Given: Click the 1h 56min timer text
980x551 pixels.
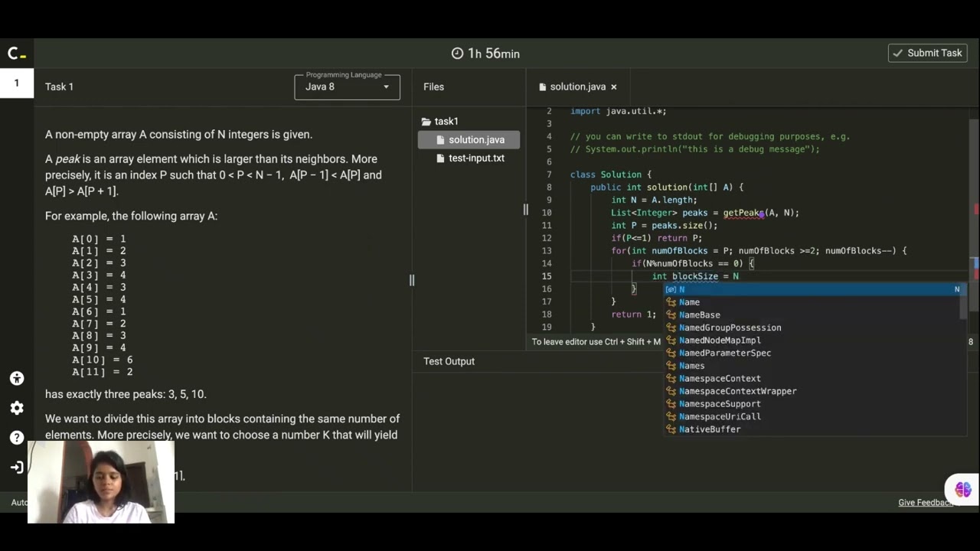Looking at the screenshot, I should 494,54.
